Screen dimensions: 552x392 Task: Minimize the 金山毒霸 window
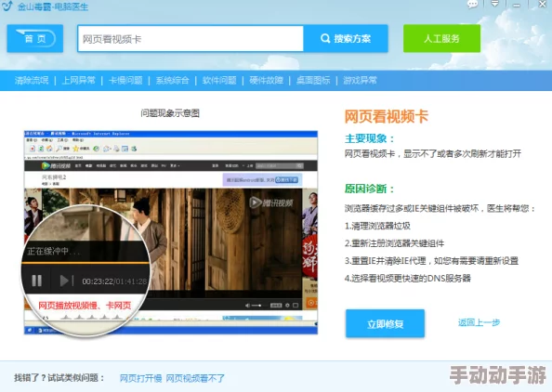point(517,5)
